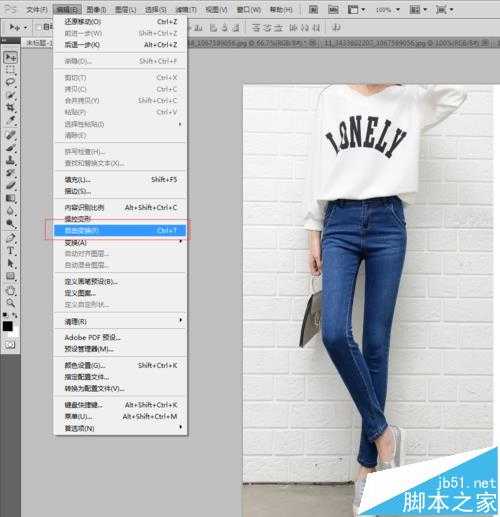Select the Horizontal Type tool
This screenshot has height=517, width=500.
(10, 251)
